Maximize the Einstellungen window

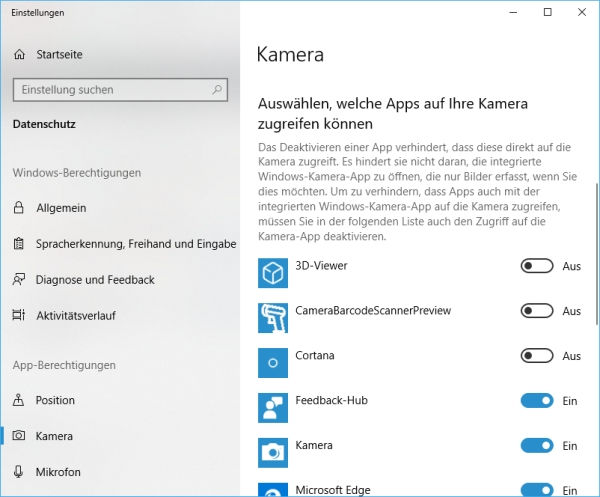(x=548, y=12)
